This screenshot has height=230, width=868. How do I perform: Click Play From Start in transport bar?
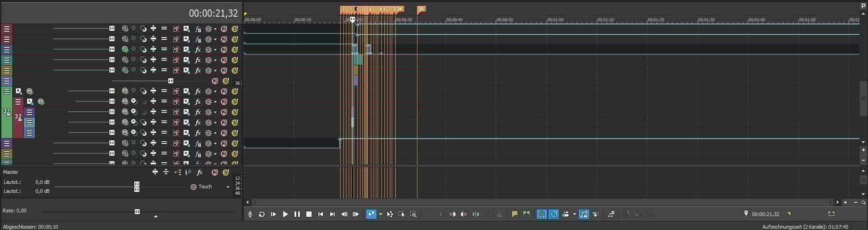coord(274,214)
